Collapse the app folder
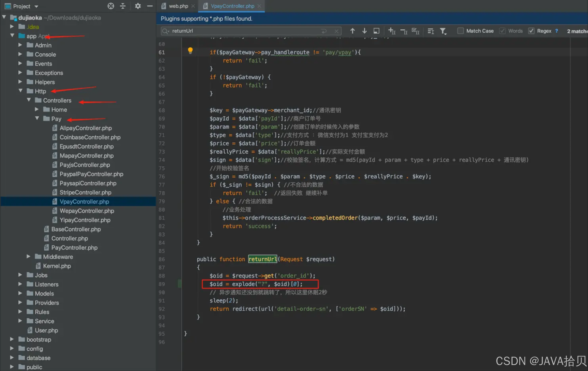Screen dimensions: 588x371 [x=12, y=36]
